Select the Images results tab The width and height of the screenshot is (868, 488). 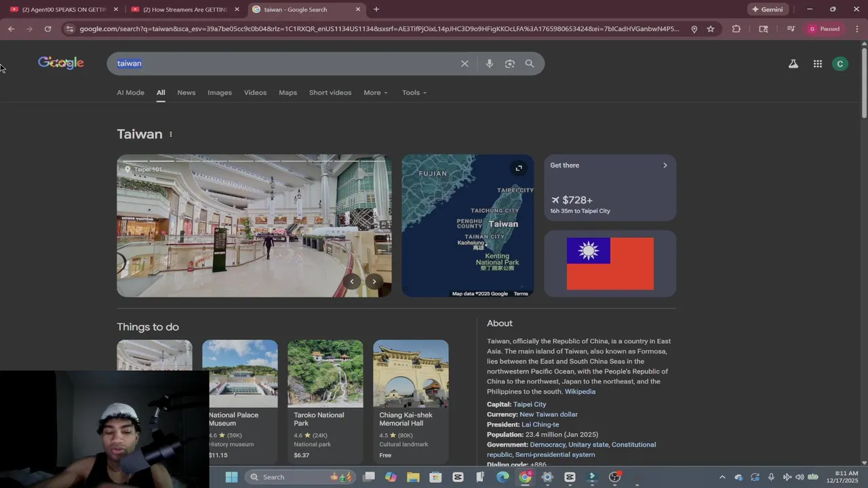[x=220, y=93]
